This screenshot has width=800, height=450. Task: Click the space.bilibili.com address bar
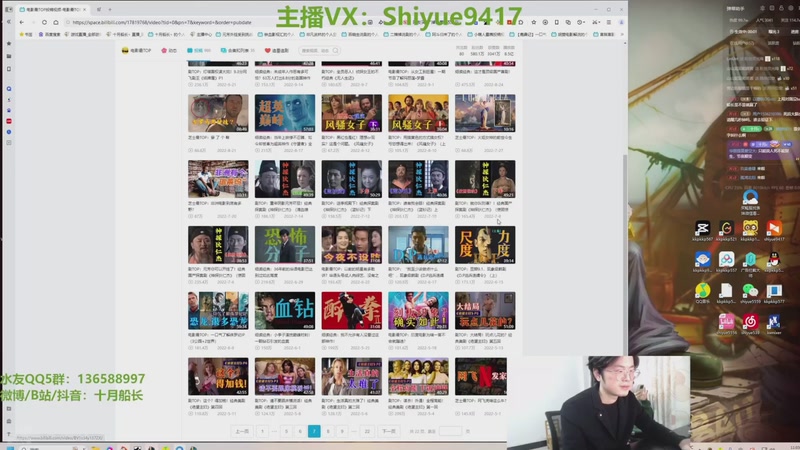coord(214,22)
